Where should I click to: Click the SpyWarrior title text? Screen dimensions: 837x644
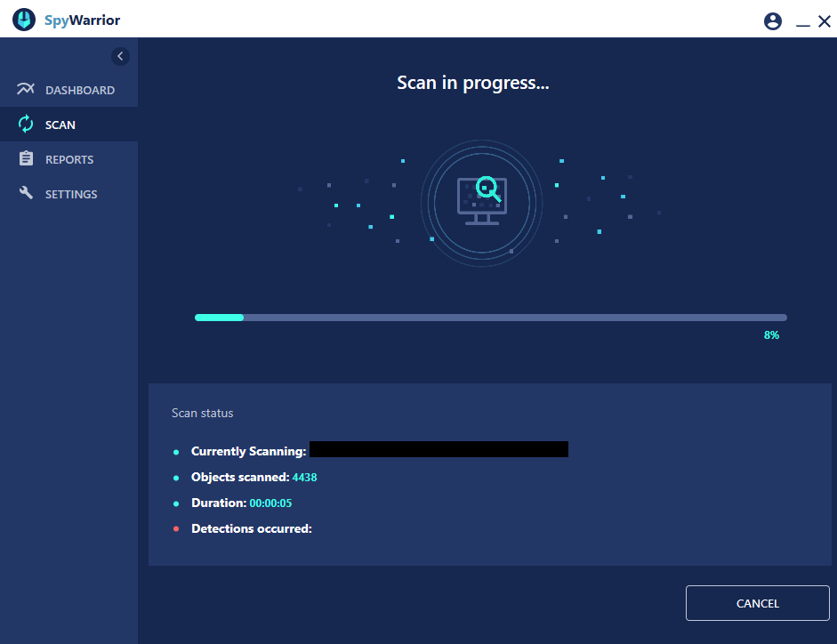[x=82, y=20]
